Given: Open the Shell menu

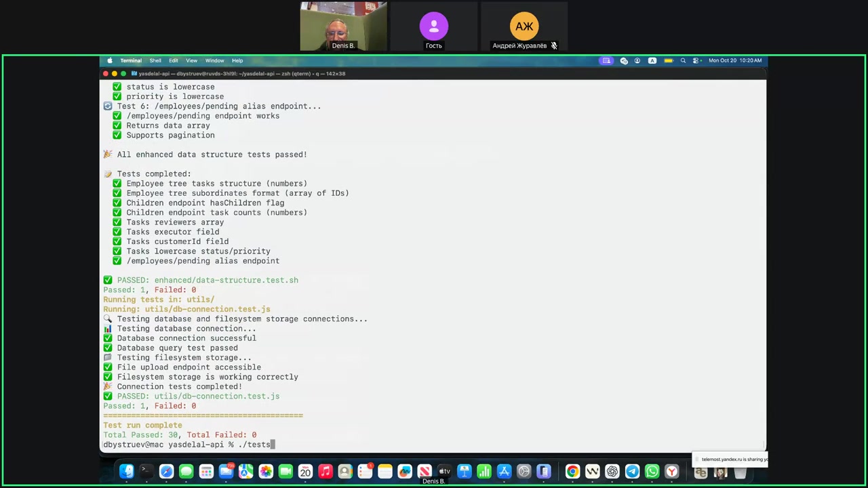Looking at the screenshot, I should 155,61.
